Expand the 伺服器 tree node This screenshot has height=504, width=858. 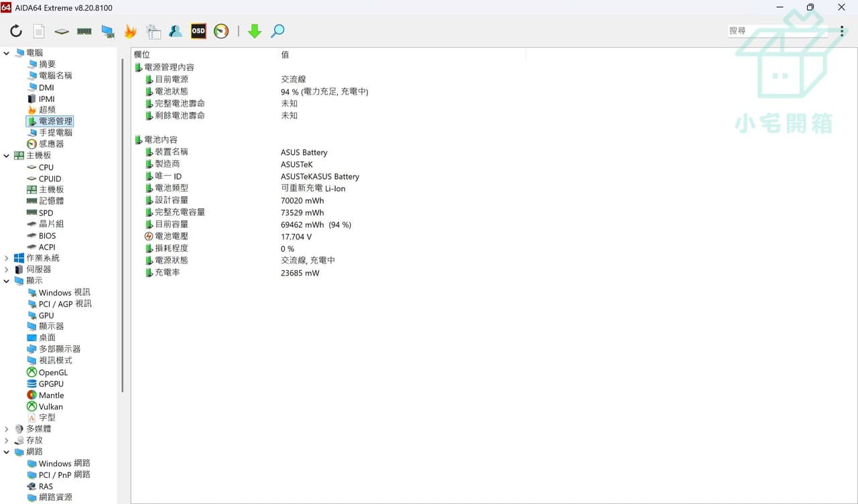[7, 269]
